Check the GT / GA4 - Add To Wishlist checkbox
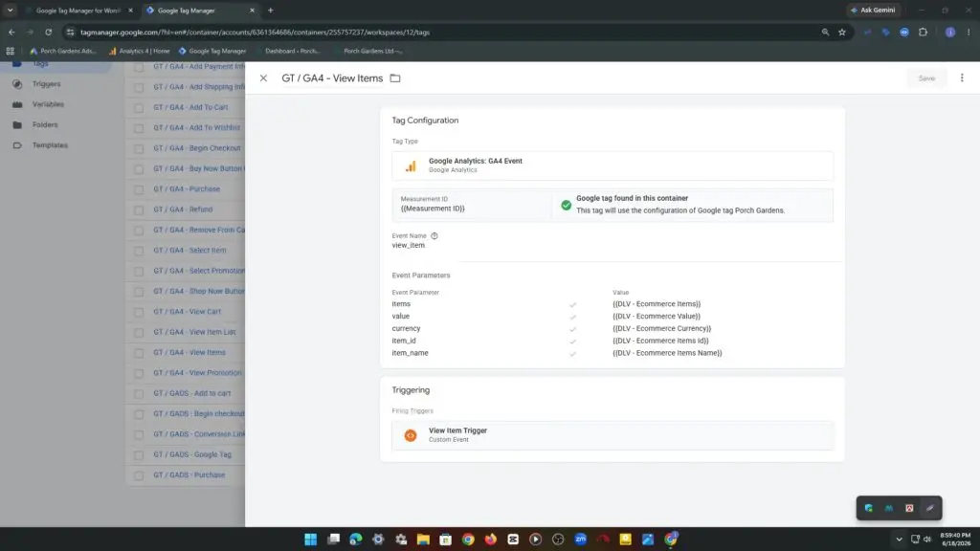 pos(139,128)
